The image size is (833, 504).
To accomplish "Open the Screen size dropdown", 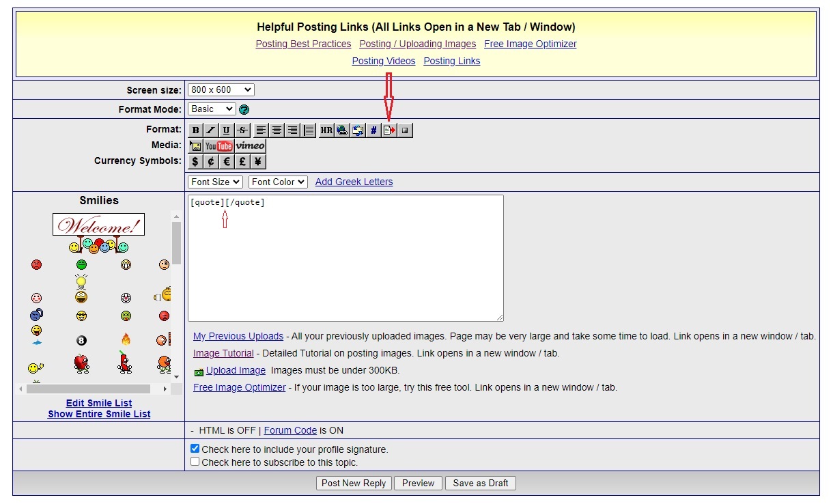I will coord(221,89).
